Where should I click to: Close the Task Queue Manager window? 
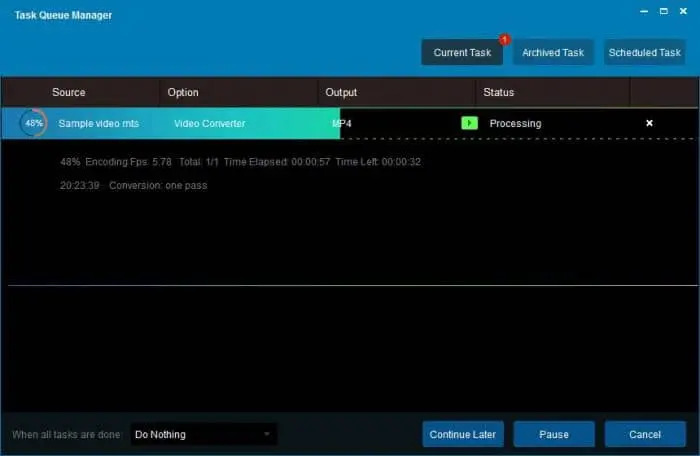pos(684,10)
